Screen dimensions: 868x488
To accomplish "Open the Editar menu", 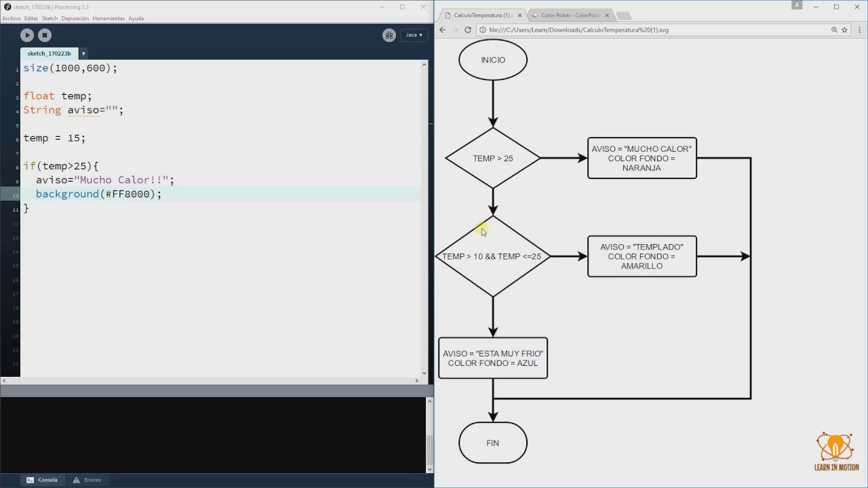I will click(x=31, y=18).
